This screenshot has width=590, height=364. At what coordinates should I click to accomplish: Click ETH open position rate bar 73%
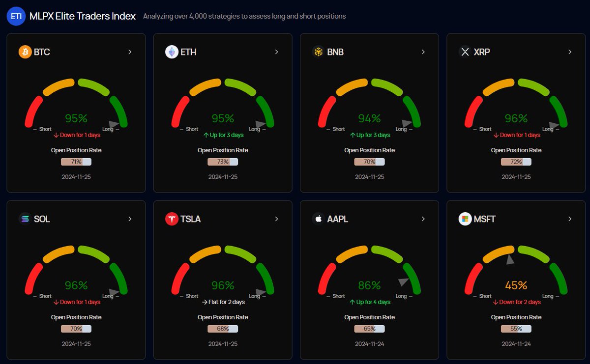click(223, 162)
